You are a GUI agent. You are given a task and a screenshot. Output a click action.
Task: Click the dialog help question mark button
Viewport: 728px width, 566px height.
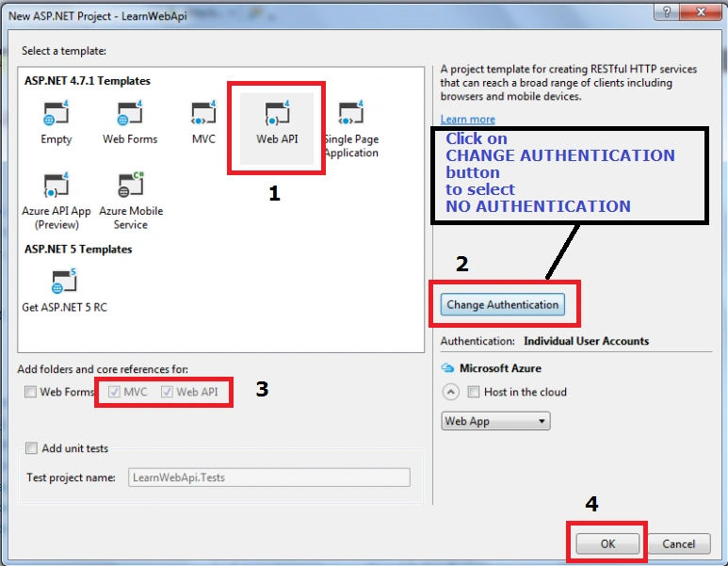666,12
